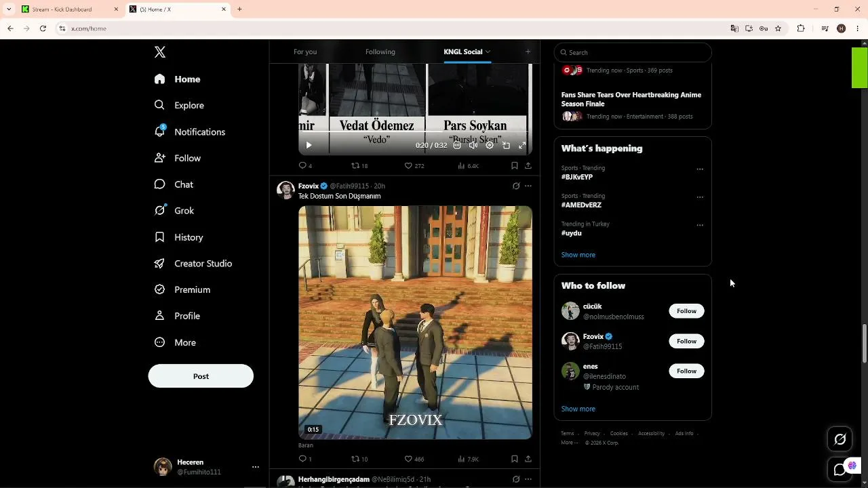Enter fullscreen on the top video
Image resolution: width=868 pixels, height=488 pixels.
pyautogui.click(x=522, y=145)
